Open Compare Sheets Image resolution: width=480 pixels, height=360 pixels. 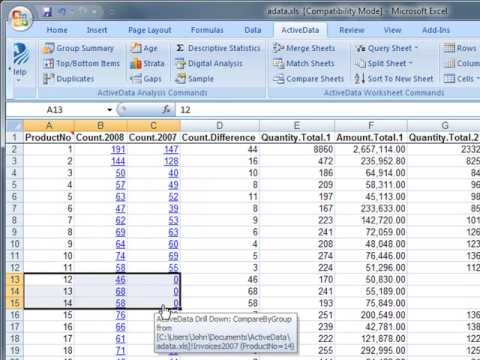pos(308,79)
